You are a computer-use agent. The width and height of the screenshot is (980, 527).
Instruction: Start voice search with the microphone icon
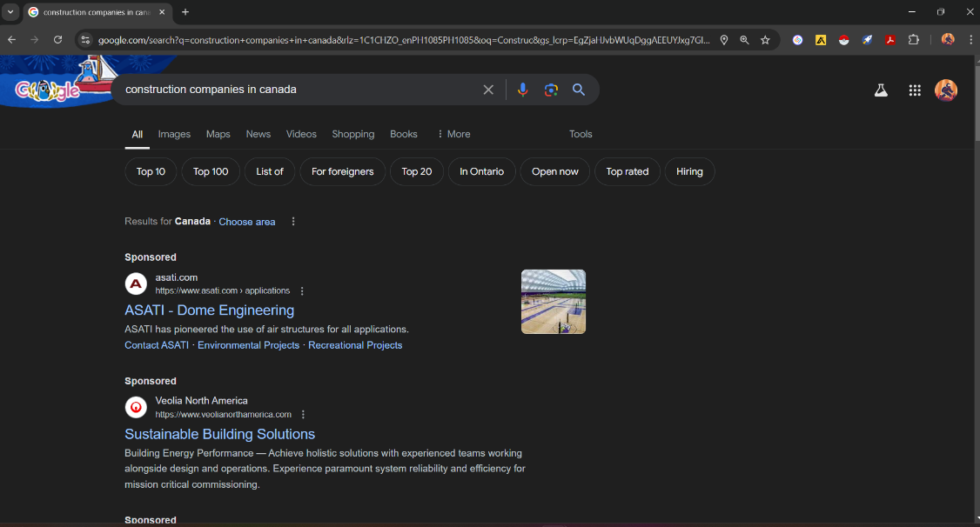click(x=522, y=90)
